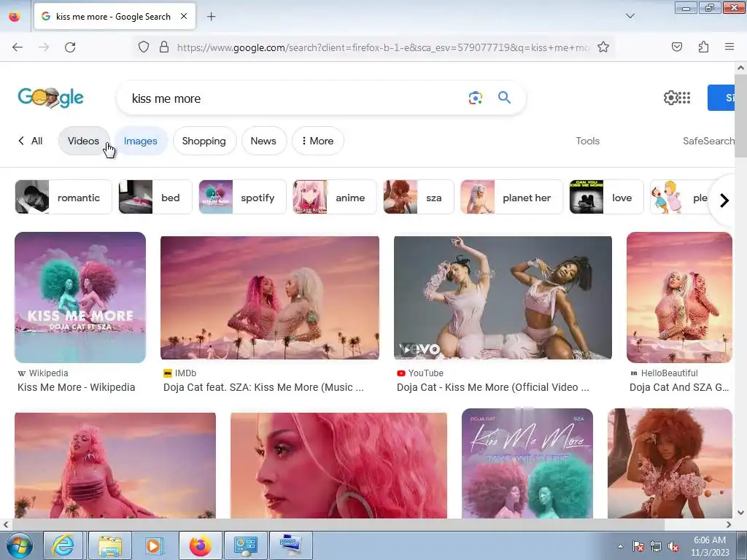This screenshot has height=560, width=747.
Task: Select the Images tab
Action: (141, 141)
